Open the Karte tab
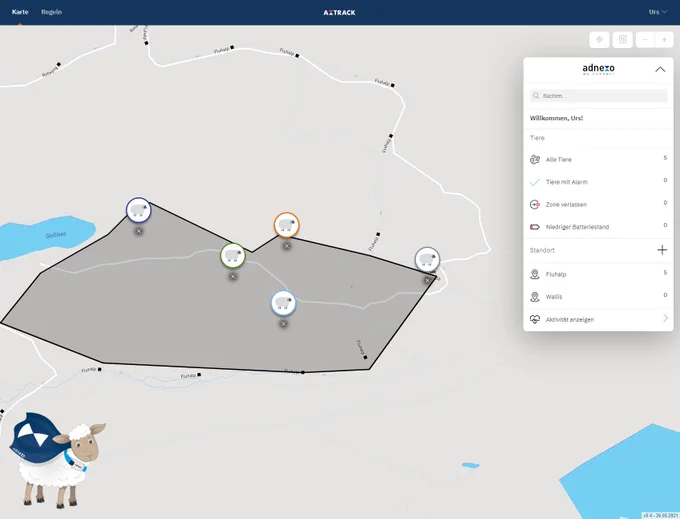 [20, 12]
